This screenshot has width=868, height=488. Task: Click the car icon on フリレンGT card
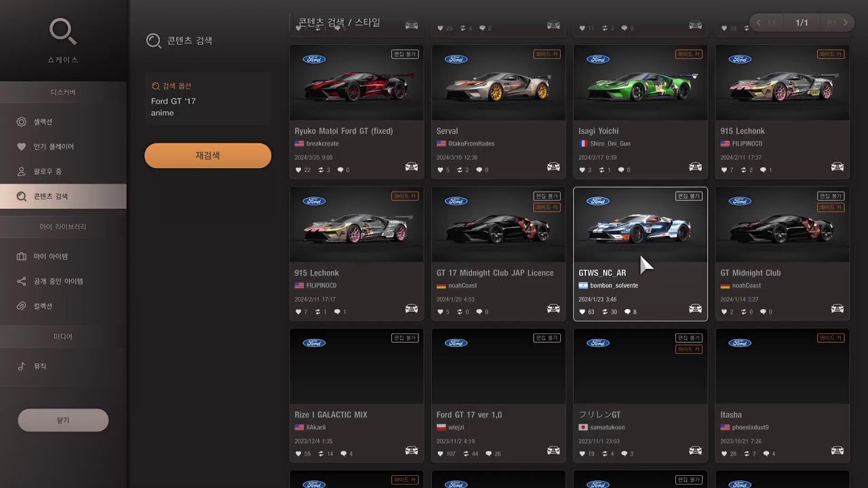point(695,451)
